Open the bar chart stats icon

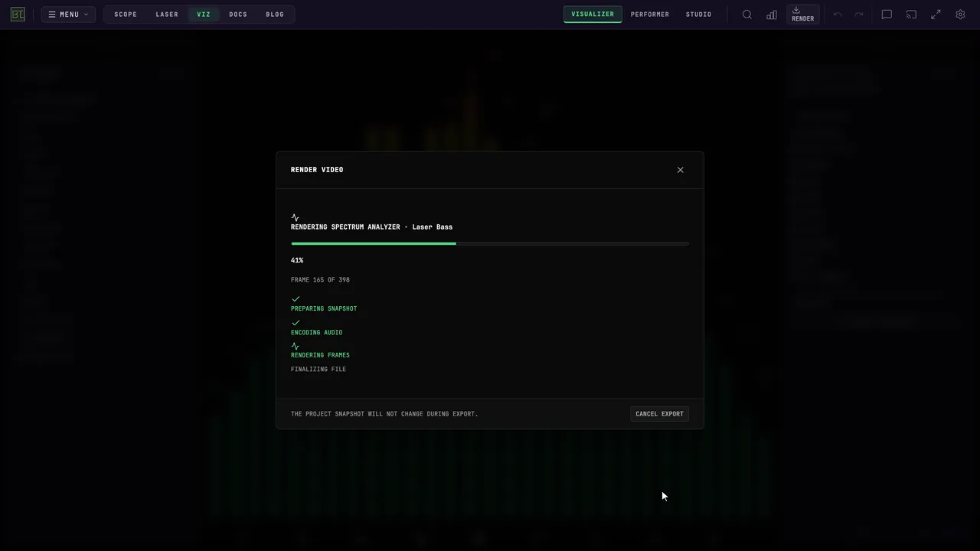coord(772,15)
